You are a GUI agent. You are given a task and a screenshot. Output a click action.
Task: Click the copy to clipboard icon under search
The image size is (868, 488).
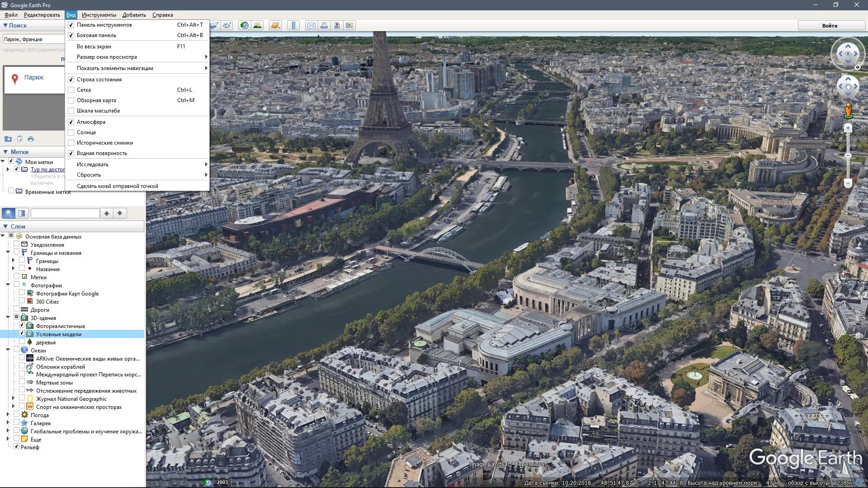pyautogui.click(x=19, y=139)
